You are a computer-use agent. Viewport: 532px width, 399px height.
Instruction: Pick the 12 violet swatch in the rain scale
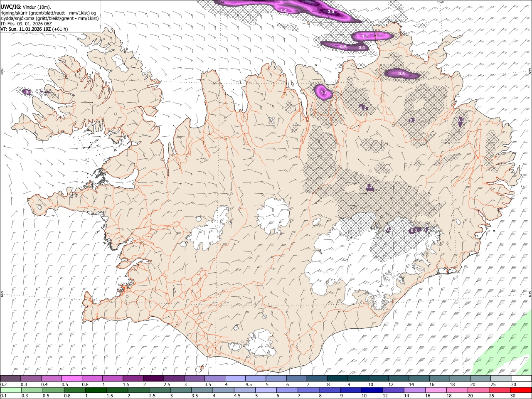393,390
